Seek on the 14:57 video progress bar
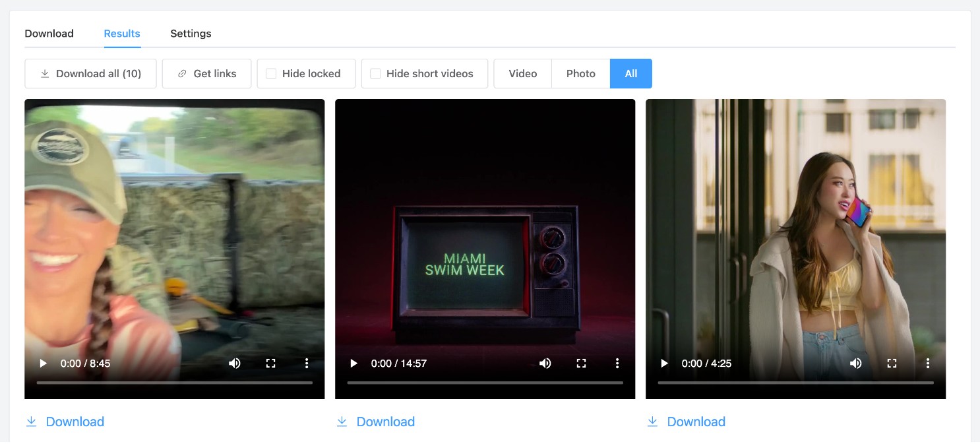This screenshot has height=446, width=980. (485, 383)
